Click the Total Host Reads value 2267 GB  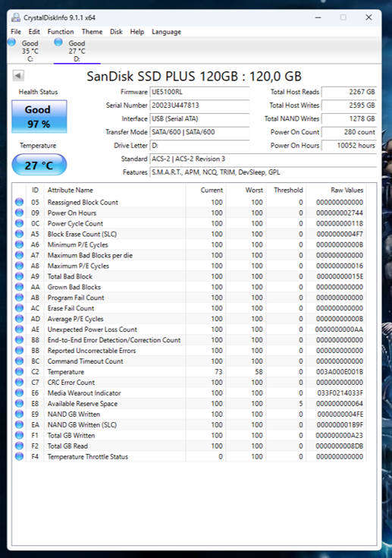(349, 92)
